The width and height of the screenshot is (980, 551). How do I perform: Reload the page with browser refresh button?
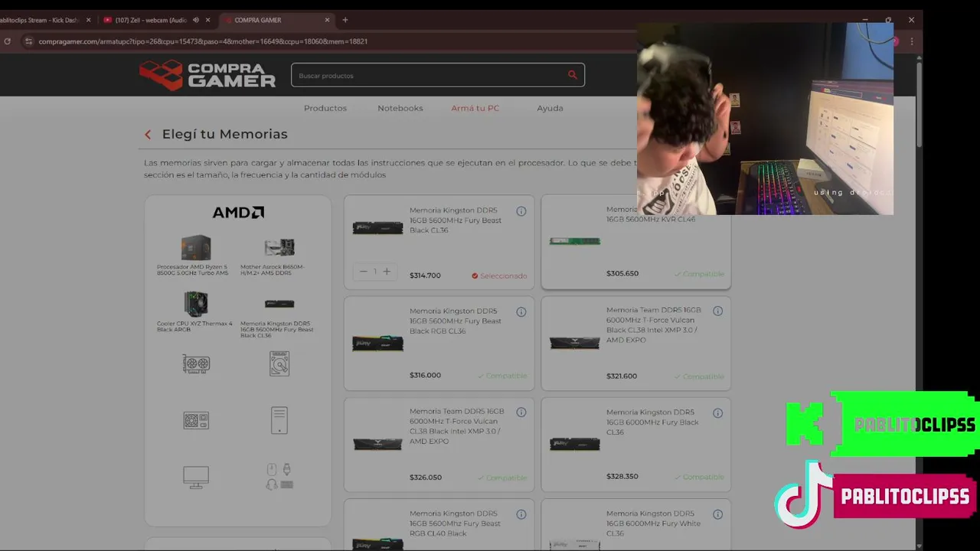pos(8,41)
